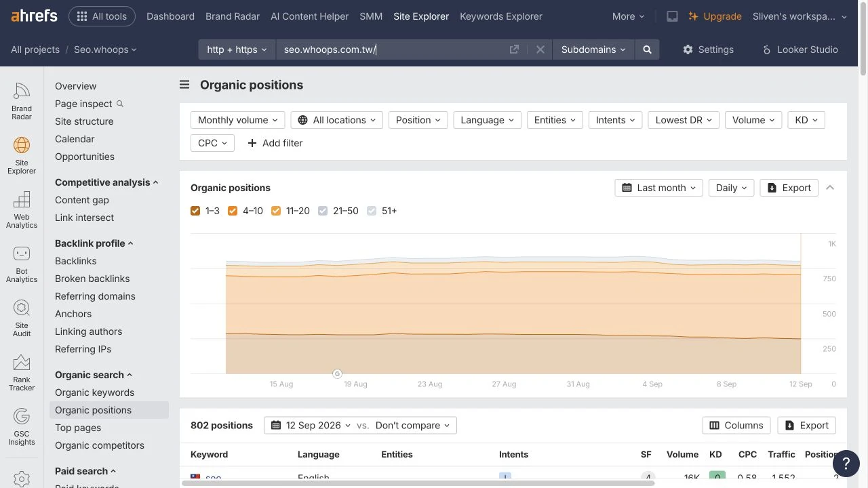Collapse the Organic positions chart panel
Screen dimensions: 868x488
[x=830, y=188]
